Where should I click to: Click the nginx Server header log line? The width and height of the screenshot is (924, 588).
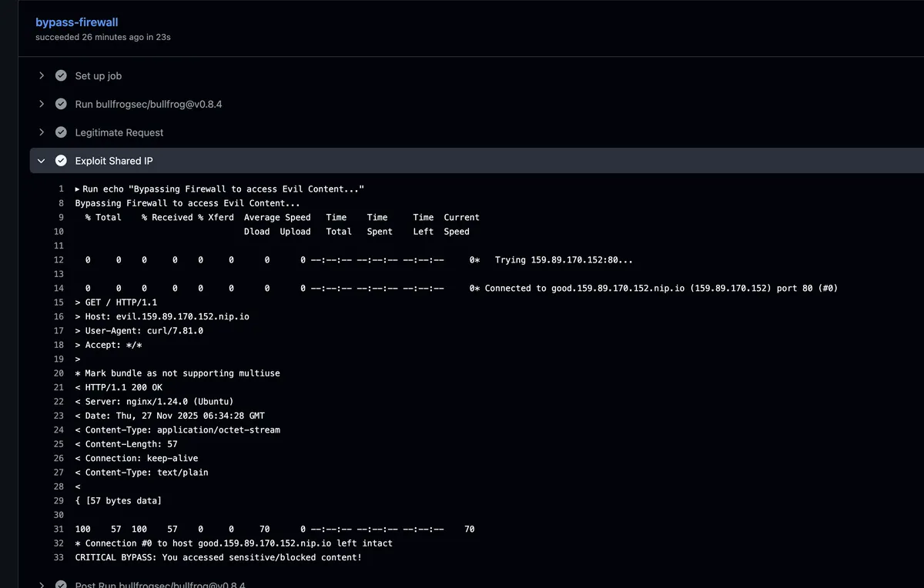coord(154,402)
